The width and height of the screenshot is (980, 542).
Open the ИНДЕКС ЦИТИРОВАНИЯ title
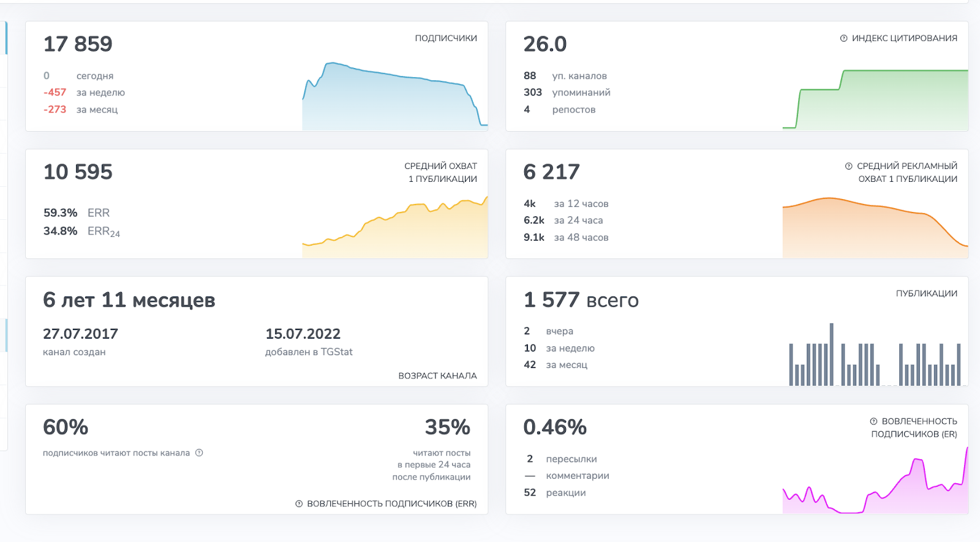click(x=904, y=38)
